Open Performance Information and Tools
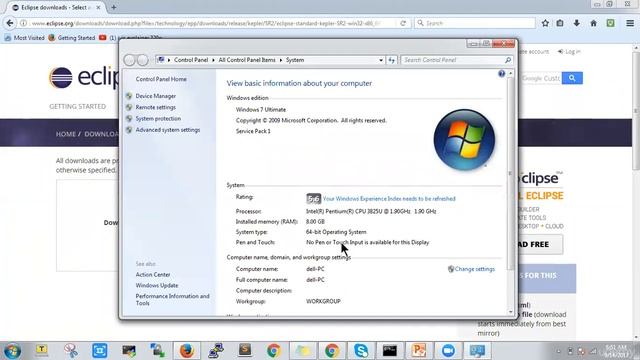The height and width of the screenshot is (360, 640). click(x=172, y=300)
